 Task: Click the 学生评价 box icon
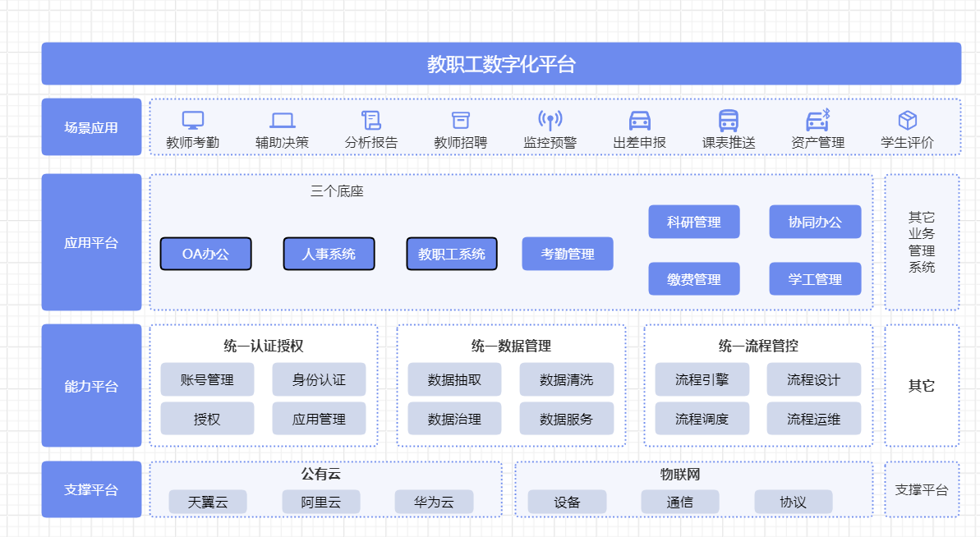pos(906,120)
